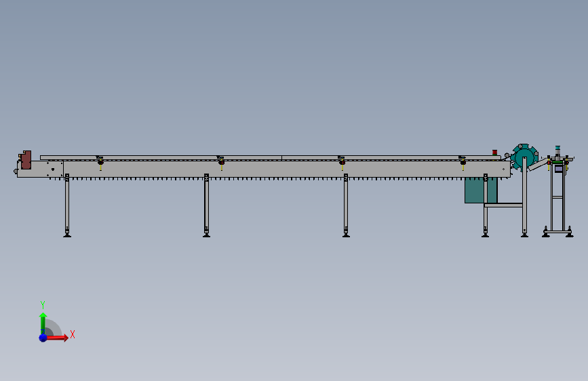Click the red X label of the triad
This screenshot has height=381, width=588.
[x=73, y=334]
